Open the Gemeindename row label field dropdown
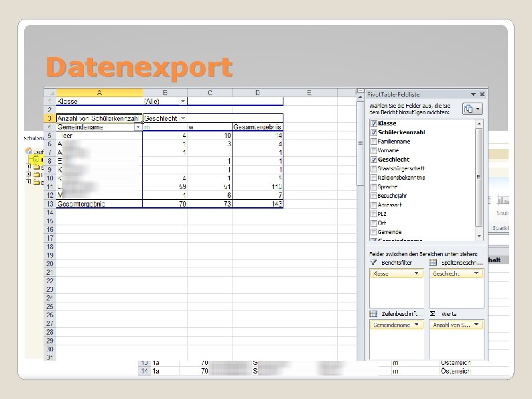532x399 pixels. click(x=417, y=325)
